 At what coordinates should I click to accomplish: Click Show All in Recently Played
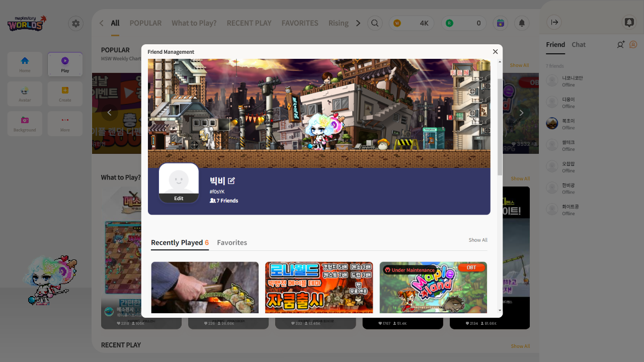[x=477, y=240]
